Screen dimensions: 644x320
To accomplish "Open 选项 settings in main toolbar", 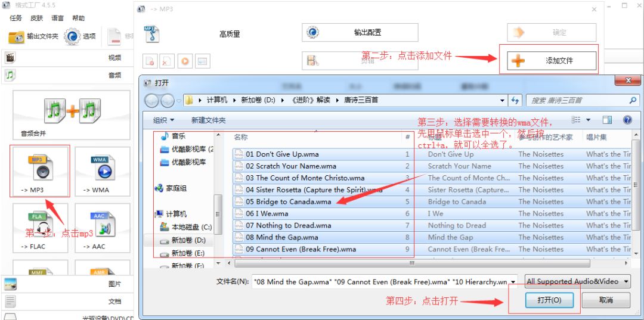I will pyautogui.click(x=80, y=36).
